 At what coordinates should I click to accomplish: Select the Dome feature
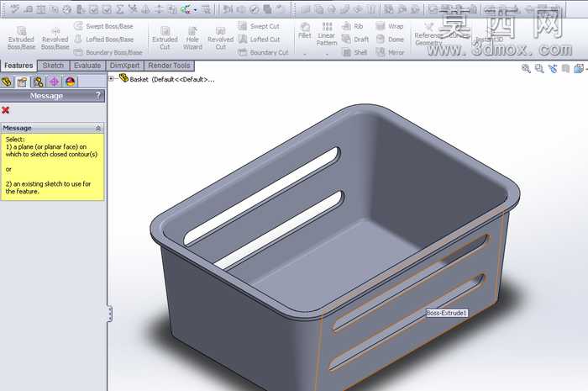(390, 39)
